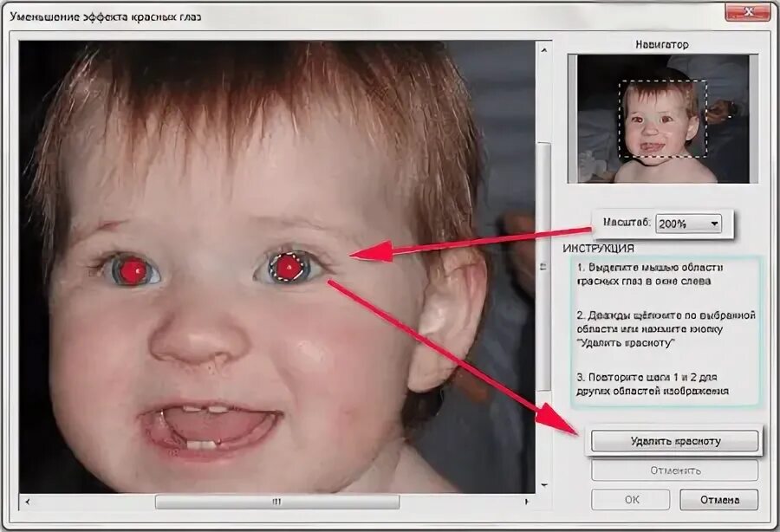
Task: Close the red-eye reduction dialog
Action: pyautogui.click(x=749, y=11)
